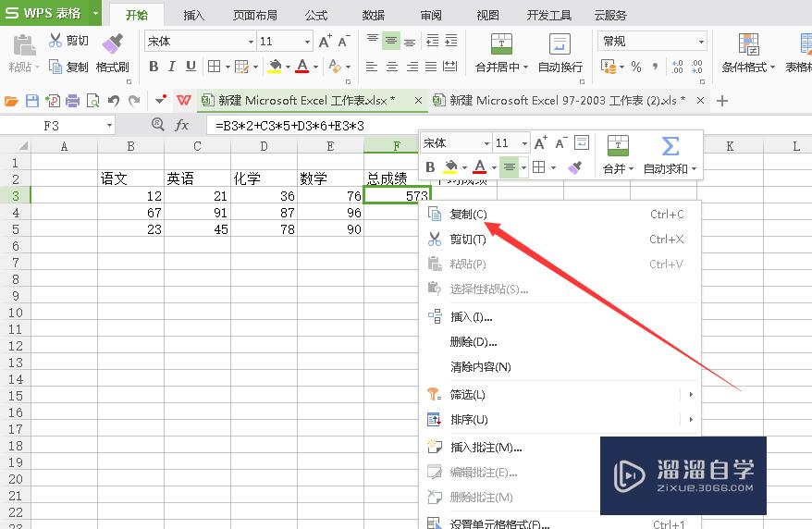Toggle Bold in the ribbon

click(154, 67)
